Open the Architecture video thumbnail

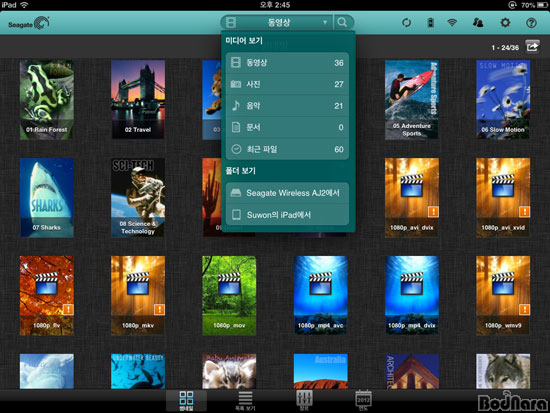[412, 371]
